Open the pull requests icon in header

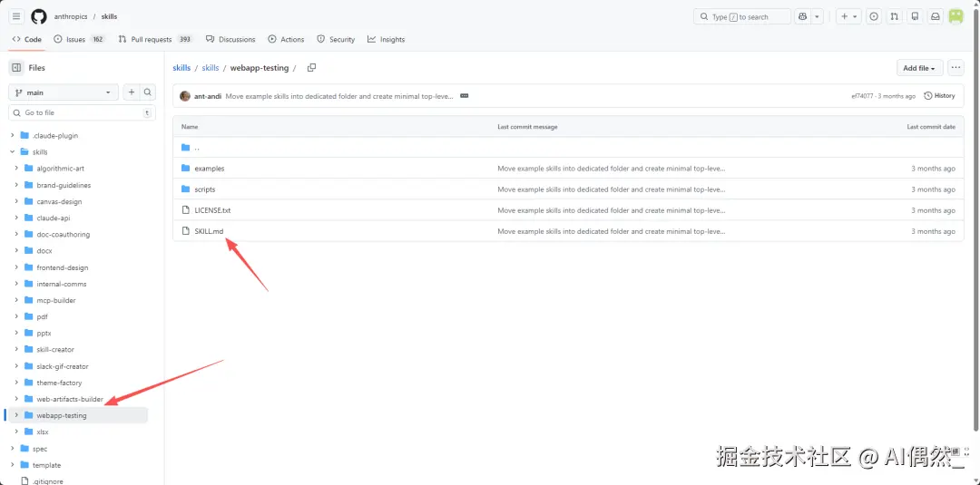895,17
